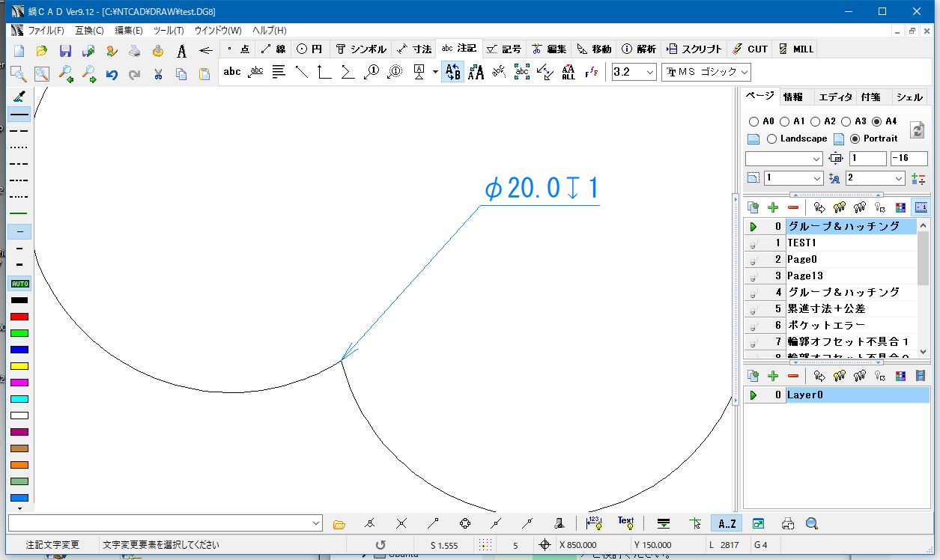
Task: Select the A2 paper size radio
Action: point(815,121)
